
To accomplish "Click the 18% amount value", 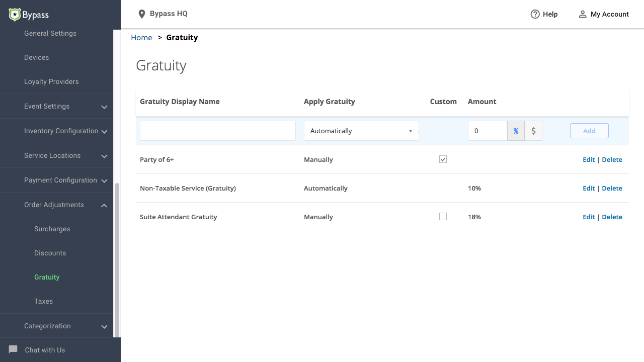I will pos(474,217).
